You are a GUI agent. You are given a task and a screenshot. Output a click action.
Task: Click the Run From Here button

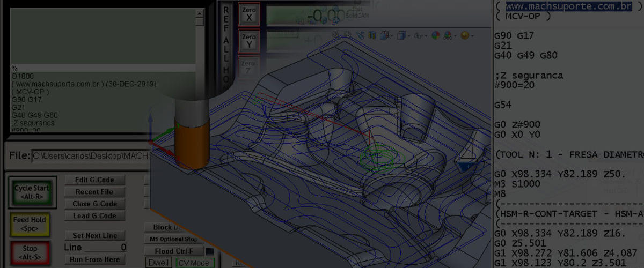point(94,259)
